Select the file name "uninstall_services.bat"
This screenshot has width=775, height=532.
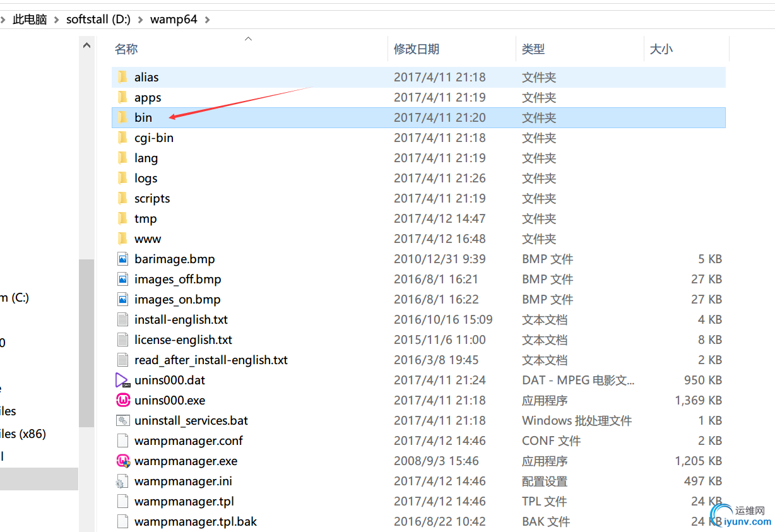click(x=191, y=420)
